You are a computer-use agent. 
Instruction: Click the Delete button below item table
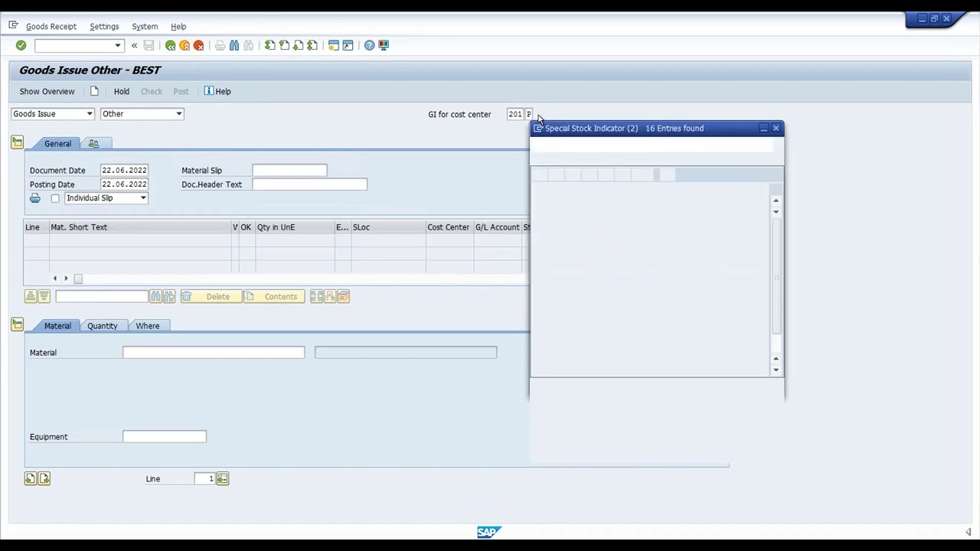211,296
